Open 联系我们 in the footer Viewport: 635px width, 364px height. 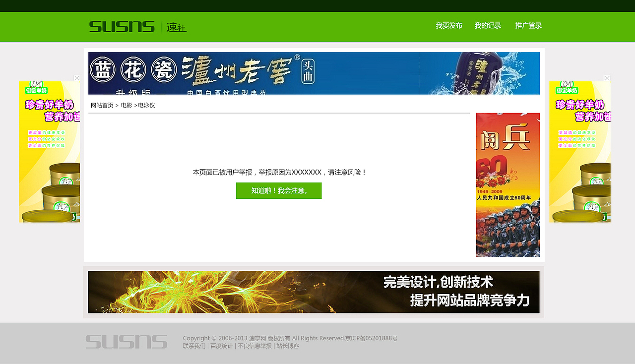[x=193, y=346]
